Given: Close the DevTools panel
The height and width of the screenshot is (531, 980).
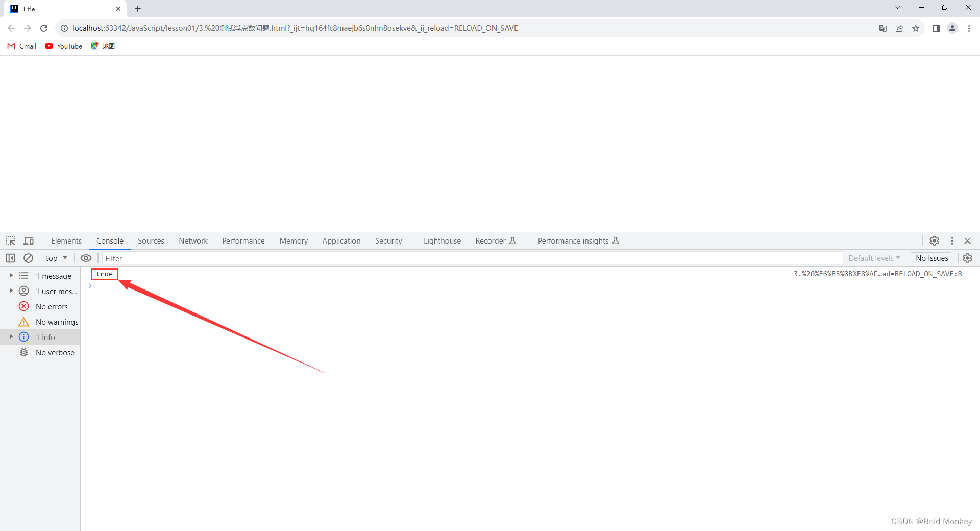Looking at the screenshot, I should tap(967, 240).
